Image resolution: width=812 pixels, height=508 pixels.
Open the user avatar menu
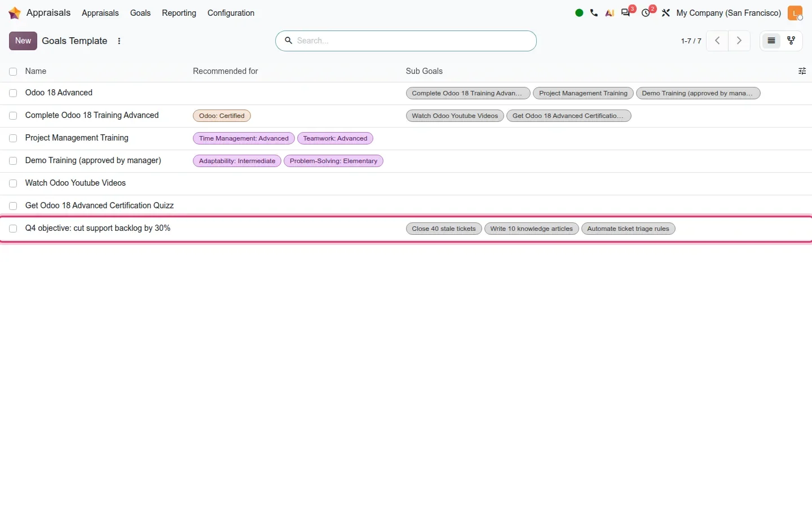point(795,13)
